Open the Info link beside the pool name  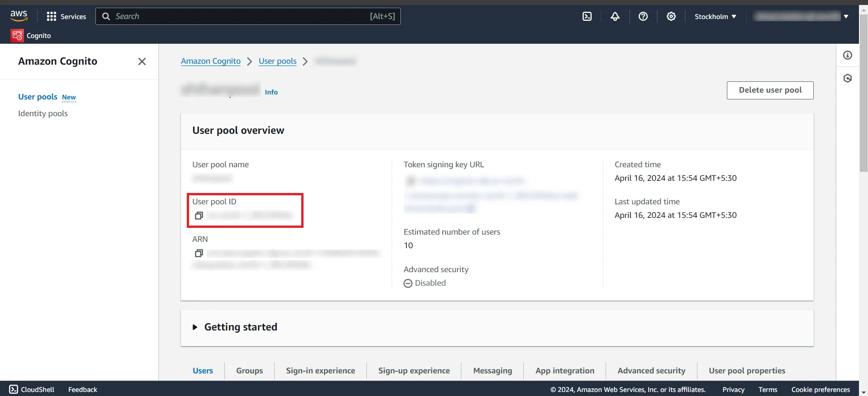[271, 92]
